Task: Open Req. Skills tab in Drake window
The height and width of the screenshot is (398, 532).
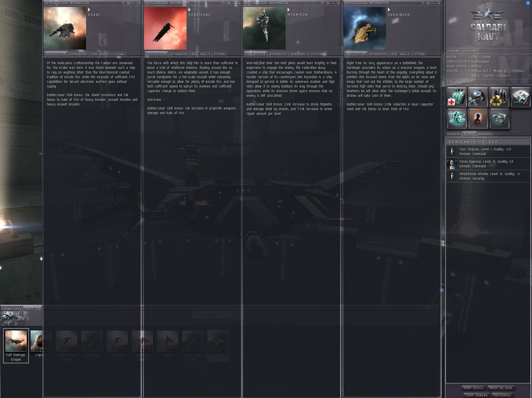Action: point(100,54)
